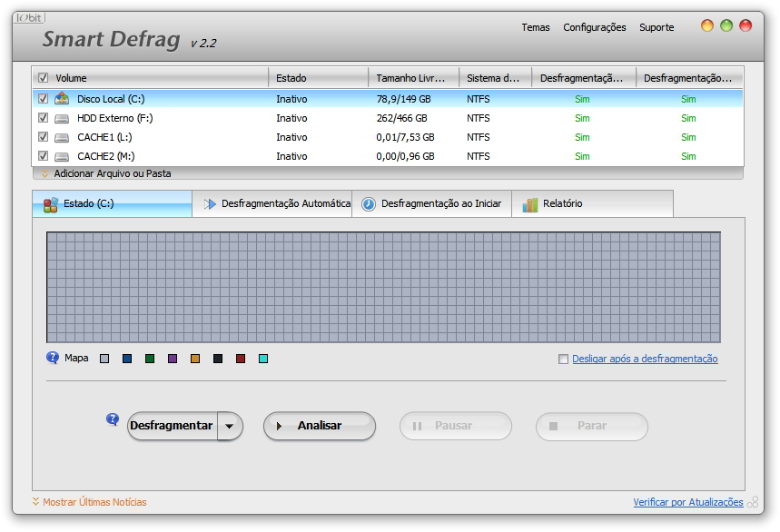Click the Desfragmentação Automática play arrow icon
This screenshot has height=532, width=780.
(x=210, y=204)
